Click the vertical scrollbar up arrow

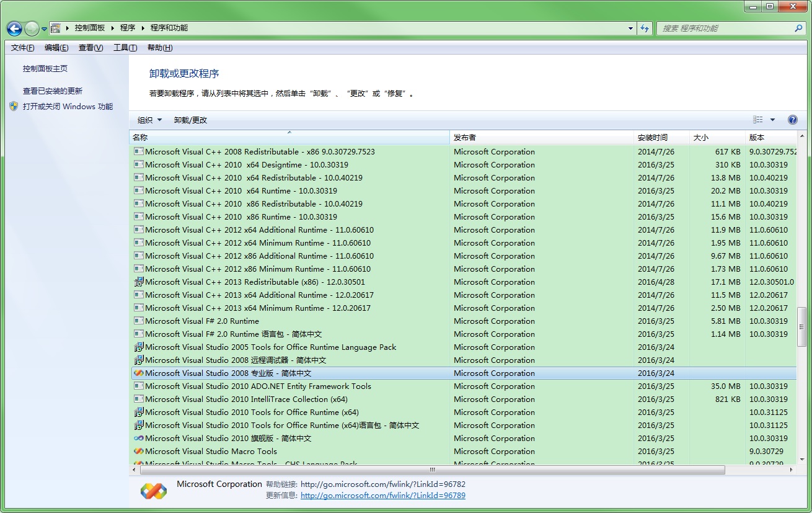click(x=802, y=136)
